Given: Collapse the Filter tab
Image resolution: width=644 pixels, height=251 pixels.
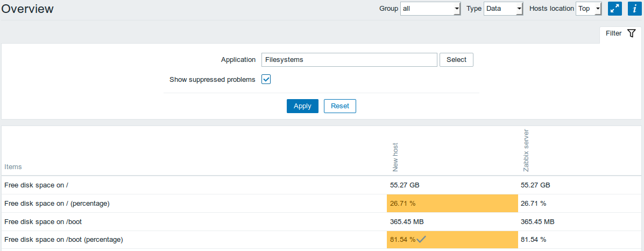Looking at the screenshot, I should point(620,34).
